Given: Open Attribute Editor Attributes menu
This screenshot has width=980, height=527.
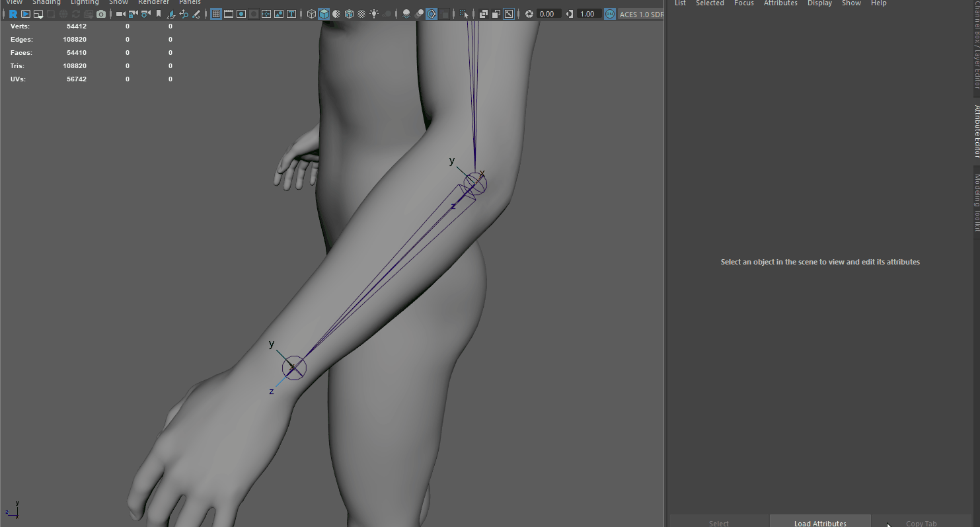Looking at the screenshot, I should pos(780,3).
